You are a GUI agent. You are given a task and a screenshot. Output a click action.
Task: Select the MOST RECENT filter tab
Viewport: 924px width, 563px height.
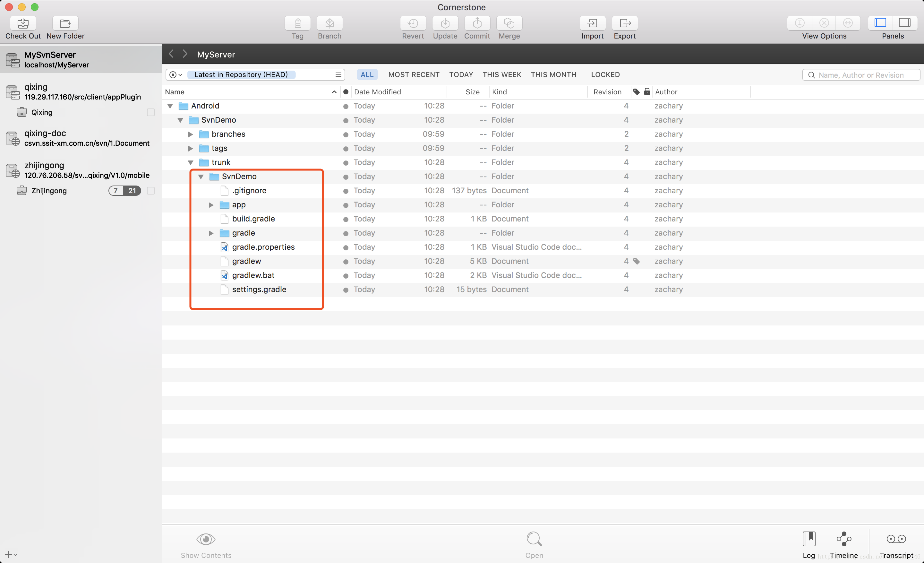(x=414, y=75)
